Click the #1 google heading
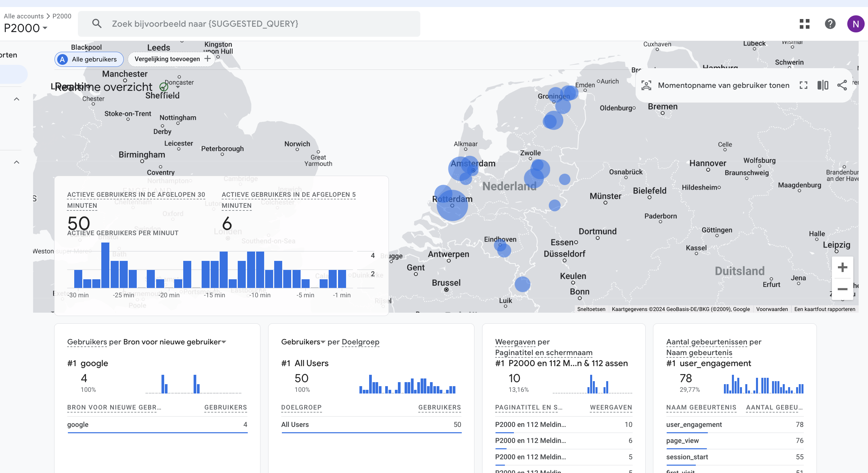868x473 pixels. point(88,363)
